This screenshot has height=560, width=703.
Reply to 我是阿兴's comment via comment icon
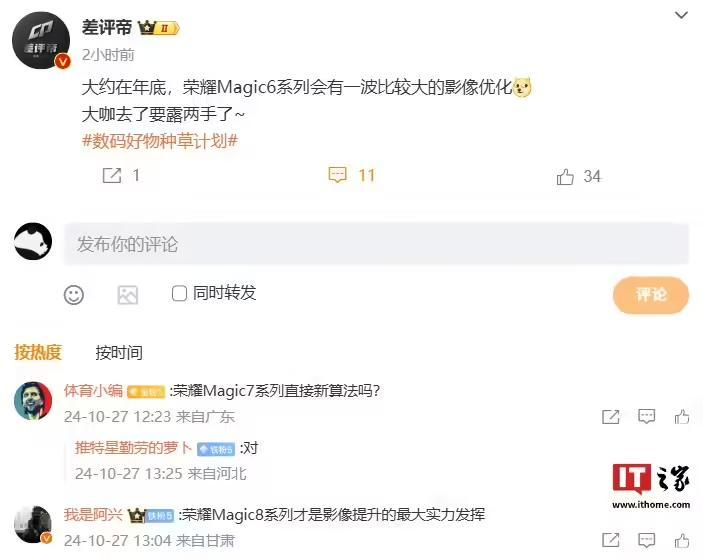[646, 540]
